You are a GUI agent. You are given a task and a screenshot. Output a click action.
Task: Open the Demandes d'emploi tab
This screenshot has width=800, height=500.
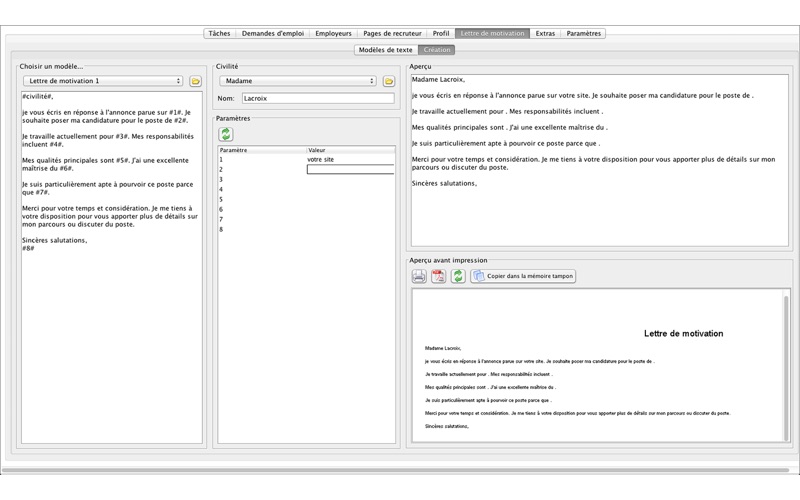(272, 33)
